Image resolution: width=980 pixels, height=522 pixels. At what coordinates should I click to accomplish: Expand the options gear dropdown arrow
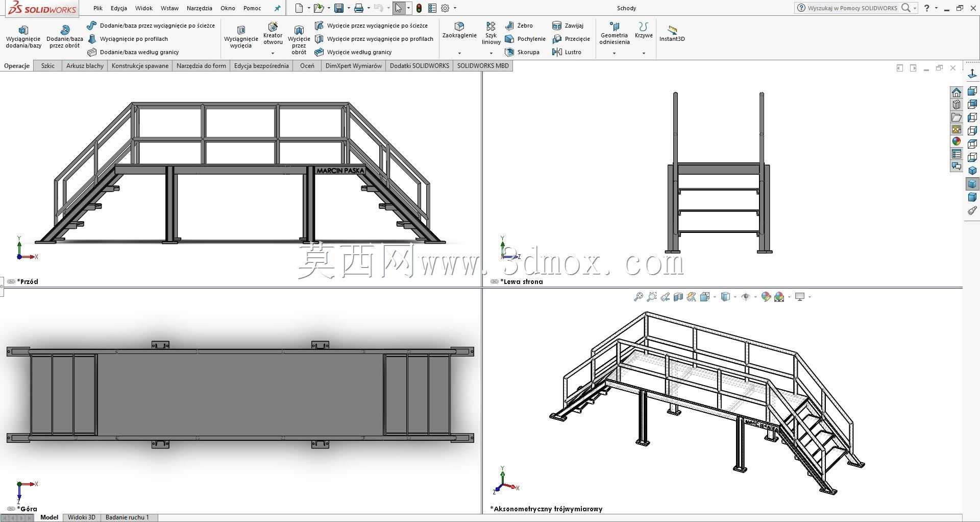(455, 8)
